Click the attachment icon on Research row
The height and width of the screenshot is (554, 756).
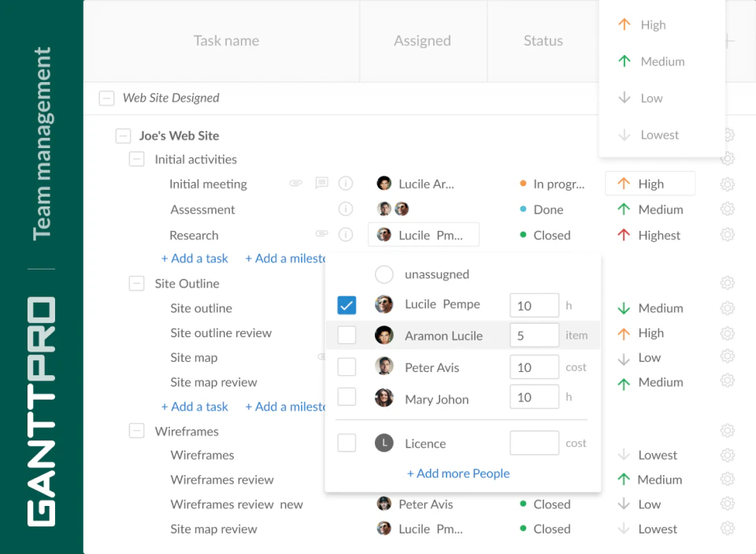point(321,234)
